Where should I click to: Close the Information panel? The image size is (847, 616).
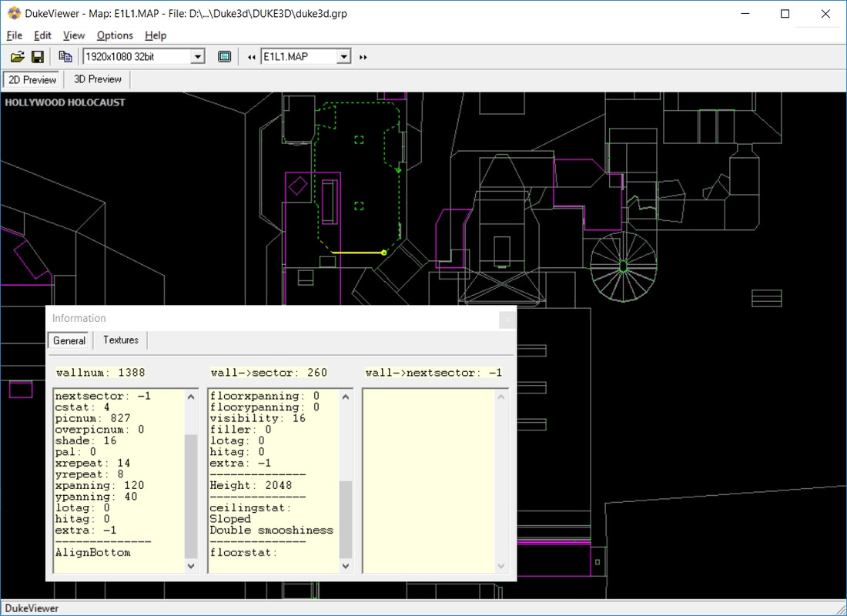pos(507,319)
